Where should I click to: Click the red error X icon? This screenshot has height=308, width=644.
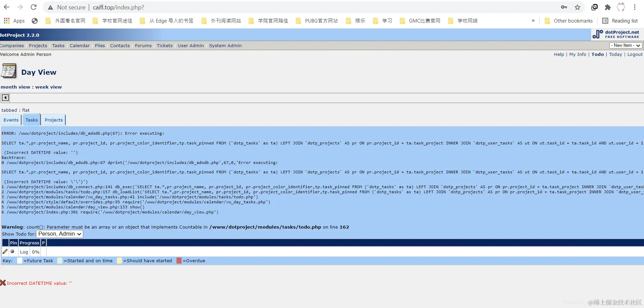3,283
